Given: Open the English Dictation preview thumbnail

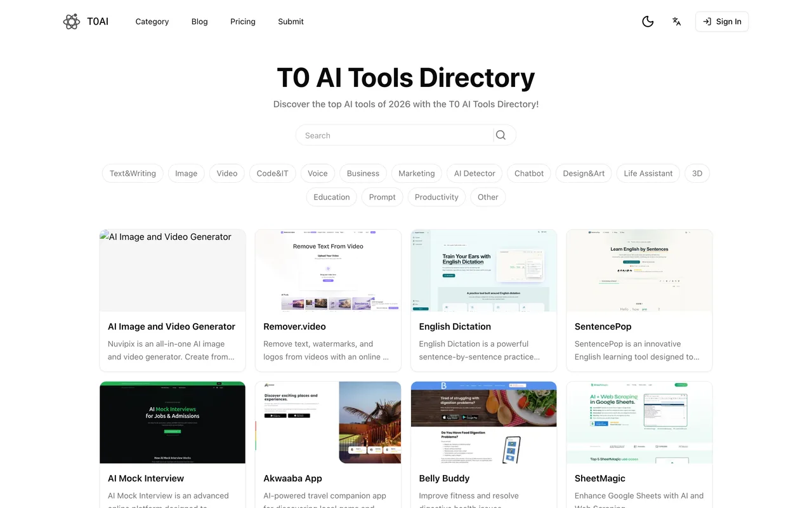Looking at the screenshot, I should pyautogui.click(x=484, y=271).
